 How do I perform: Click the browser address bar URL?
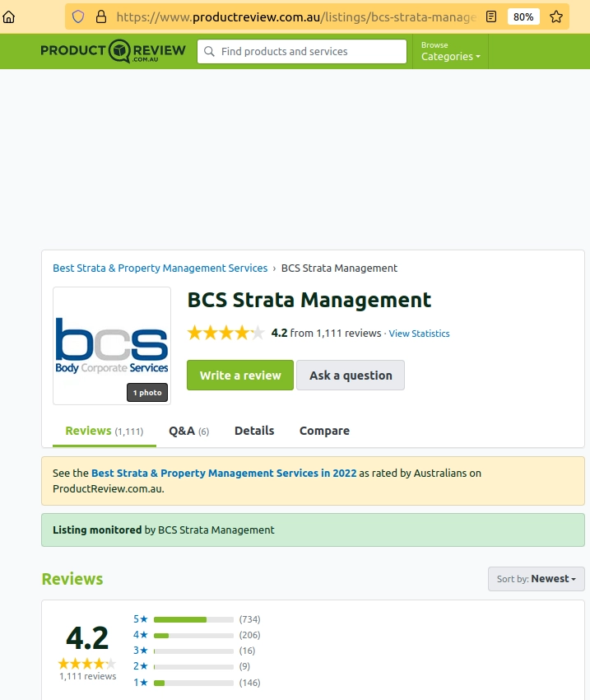coord(296,17)
